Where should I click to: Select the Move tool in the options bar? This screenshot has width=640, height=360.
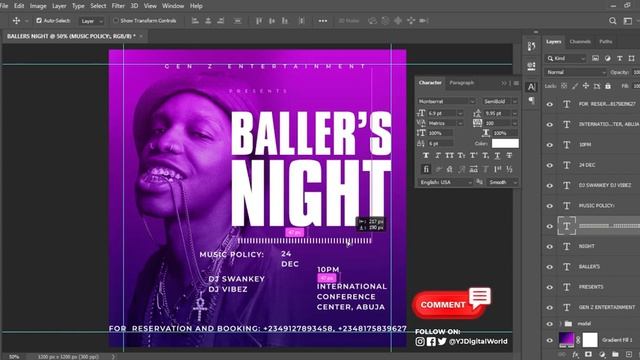click(x=16, y=20)
